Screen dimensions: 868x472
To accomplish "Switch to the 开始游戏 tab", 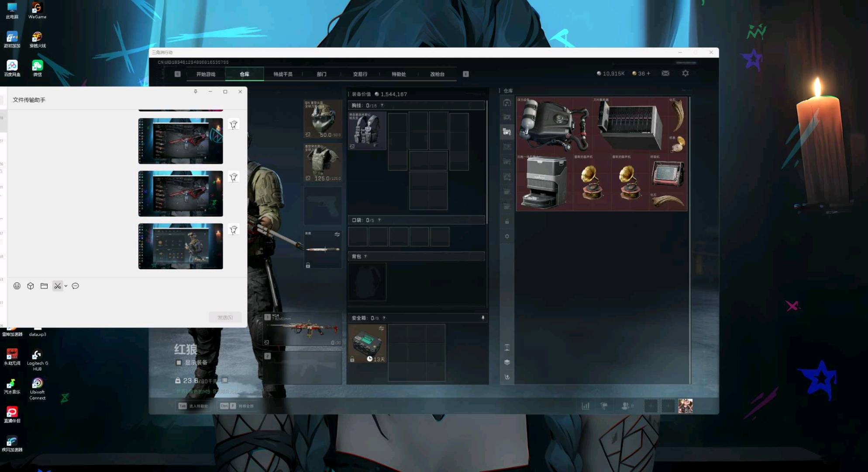I will click(x=206, y=74).
